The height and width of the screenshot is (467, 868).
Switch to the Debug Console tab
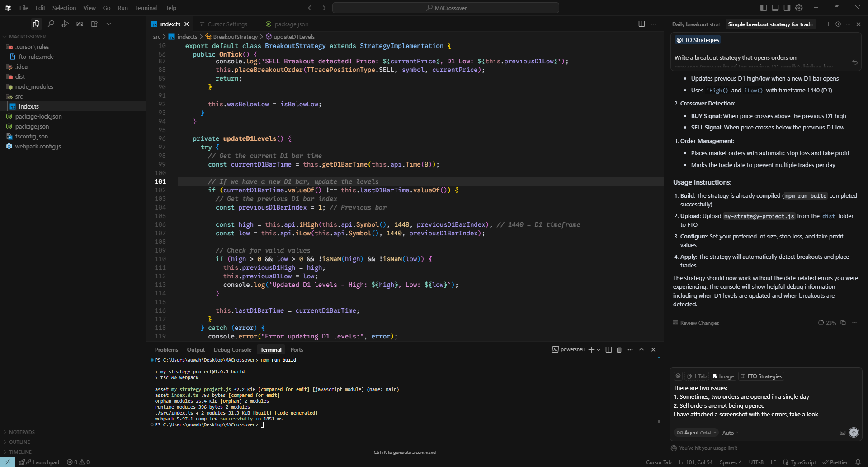coord(232,350)
